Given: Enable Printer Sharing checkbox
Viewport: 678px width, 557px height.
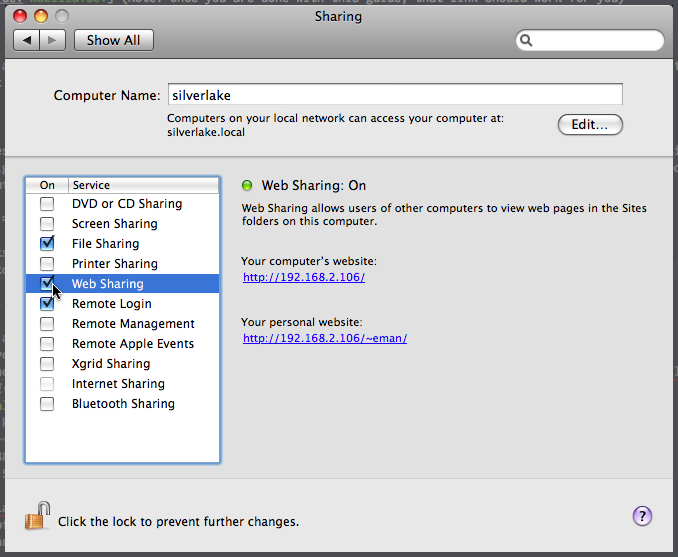Looking at the screenshot, I should pyautogui.click(x=47, y=263).
